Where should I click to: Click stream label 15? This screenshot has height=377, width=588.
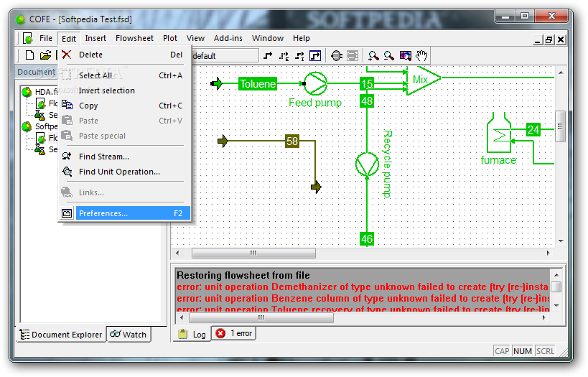point(367,83)
